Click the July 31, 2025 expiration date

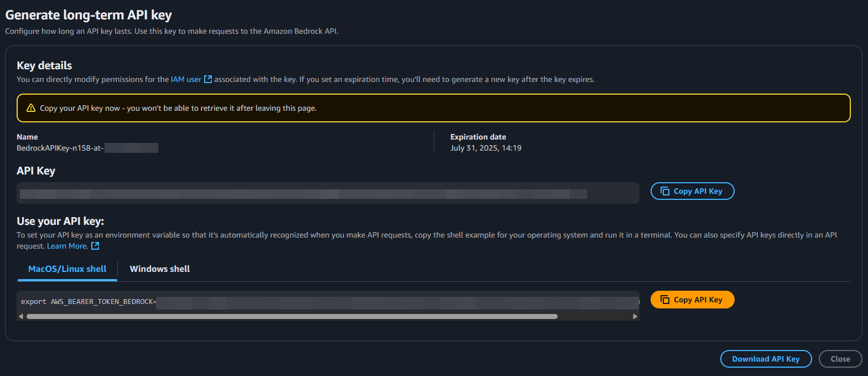[x=486, y=148]
